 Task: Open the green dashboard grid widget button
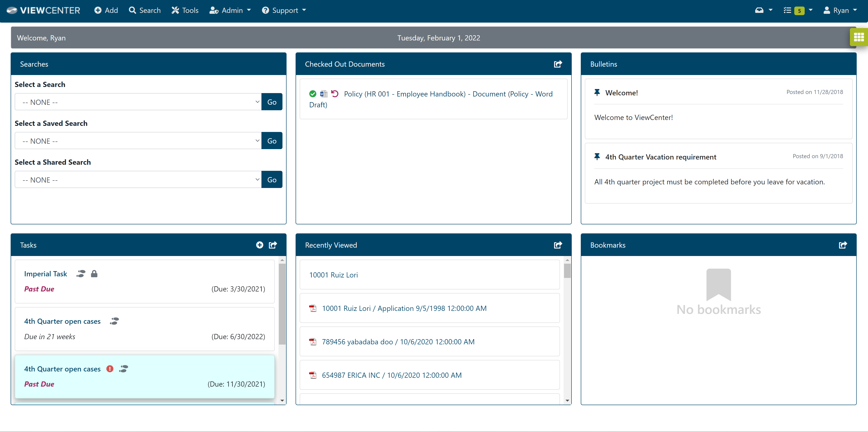[859, 37]
